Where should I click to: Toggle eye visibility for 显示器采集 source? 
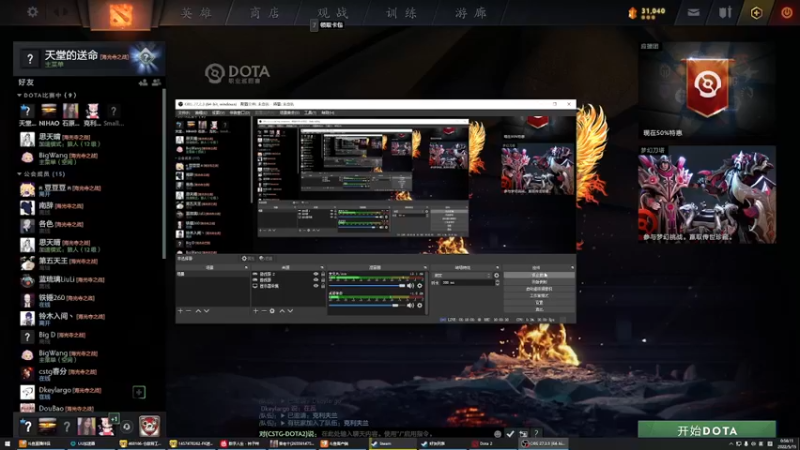point(315,286)
